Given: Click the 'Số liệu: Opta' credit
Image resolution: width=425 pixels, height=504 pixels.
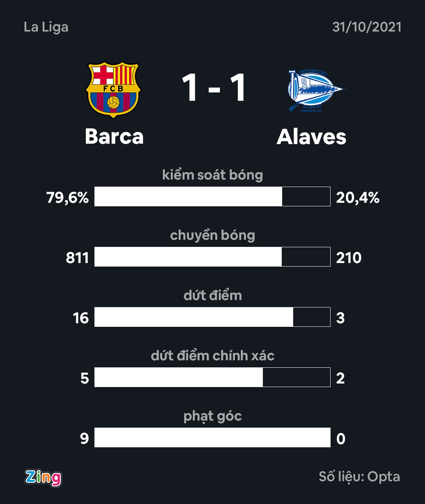Looking at the screenshot, I should (x=359, y=477).
